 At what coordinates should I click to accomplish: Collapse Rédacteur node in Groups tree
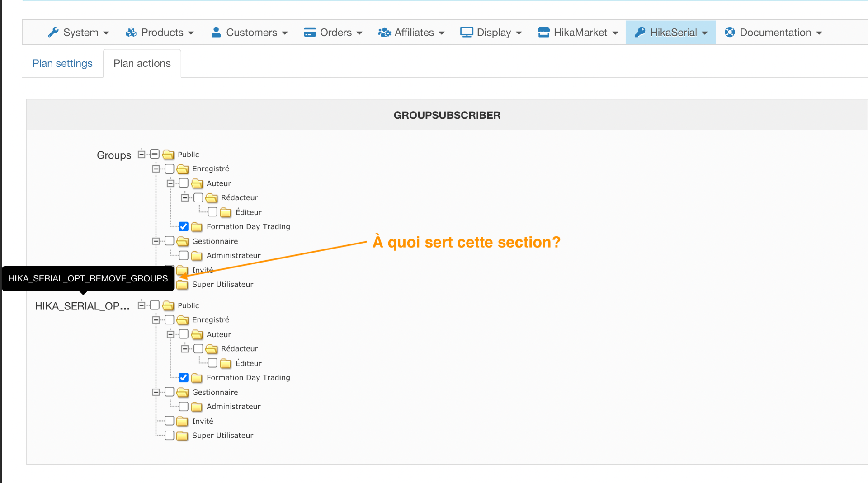[185, 197]
